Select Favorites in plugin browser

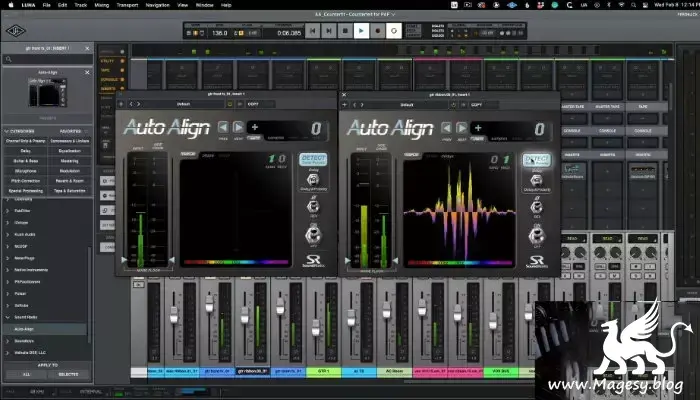click(x=71, y=131)
